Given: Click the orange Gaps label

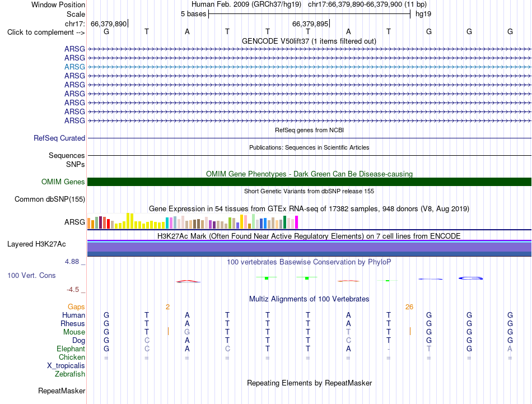Looking at the screenshot, I should (76, 307).
